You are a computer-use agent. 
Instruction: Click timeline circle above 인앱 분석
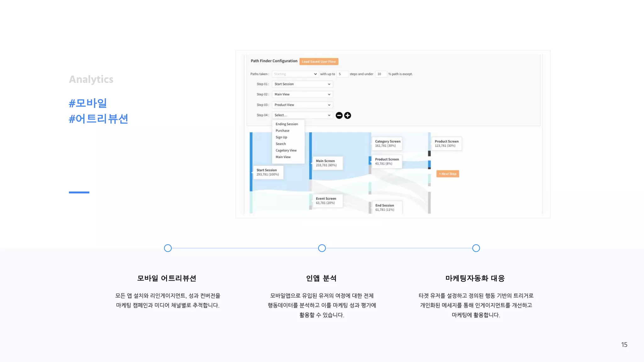(x=322, y=248)
